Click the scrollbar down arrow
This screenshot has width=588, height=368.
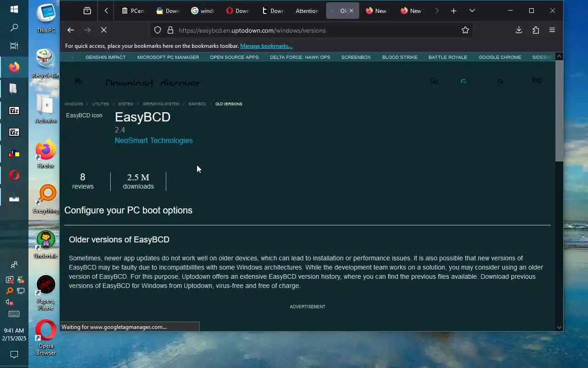[559, 328]
